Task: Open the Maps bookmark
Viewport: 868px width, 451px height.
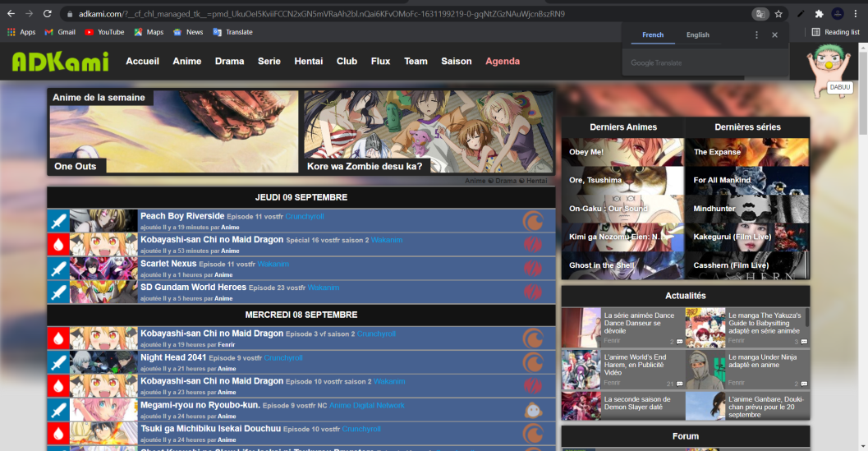Action: [149, 32]
